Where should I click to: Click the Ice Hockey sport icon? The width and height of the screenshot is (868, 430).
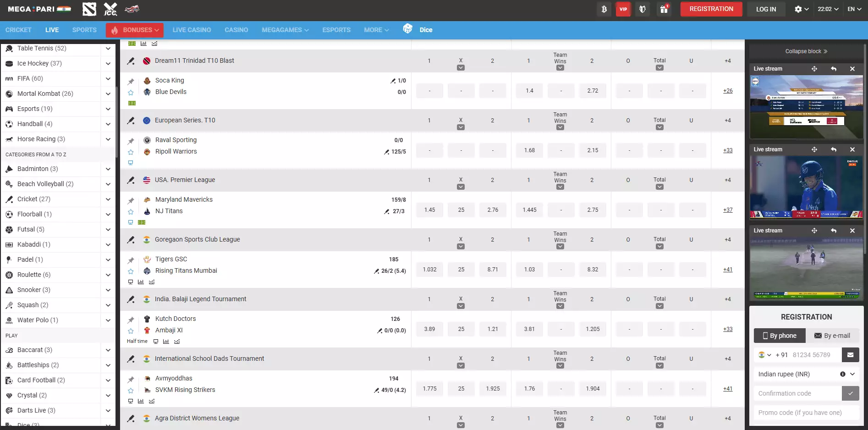pos(9,63)
